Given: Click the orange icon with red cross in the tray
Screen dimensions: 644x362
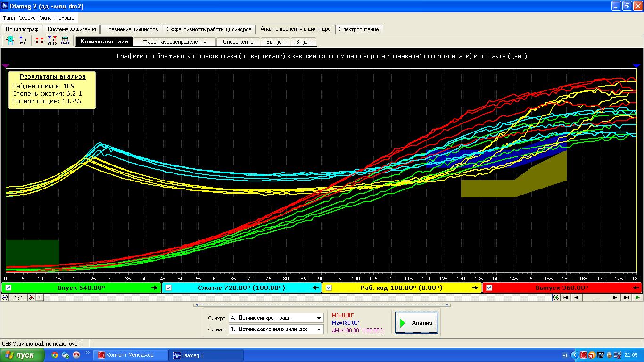Looking at the screenshot, I should (x=592, y=355).
